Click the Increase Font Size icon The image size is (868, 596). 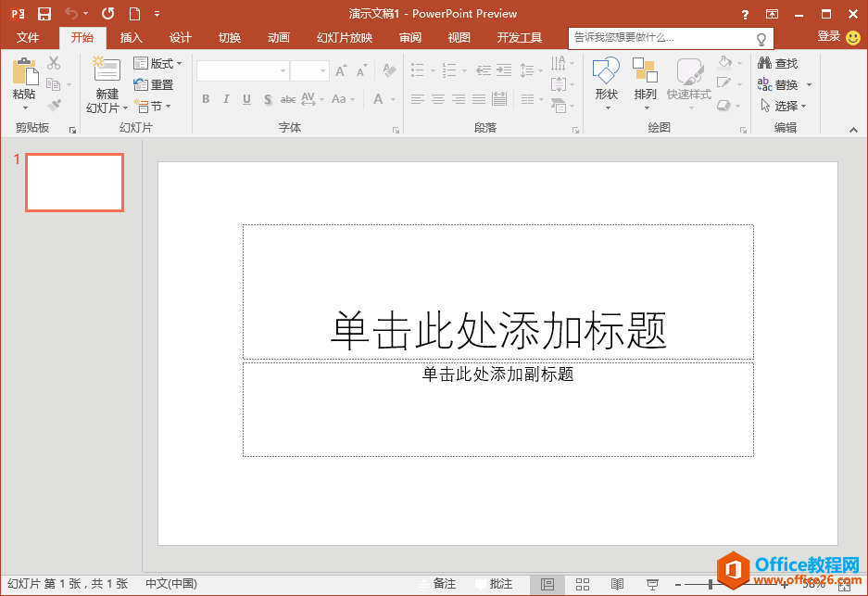[341, 70]
